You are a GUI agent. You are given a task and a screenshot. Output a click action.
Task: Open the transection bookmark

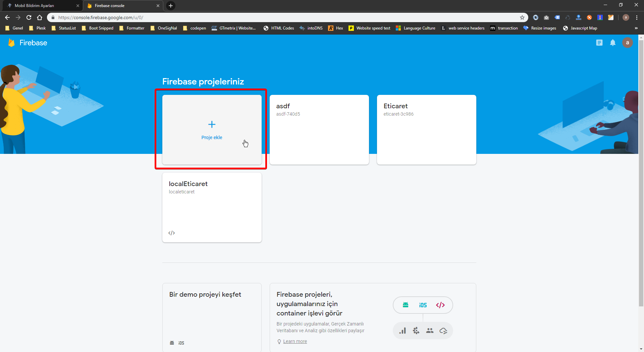[x=504, y=28]
